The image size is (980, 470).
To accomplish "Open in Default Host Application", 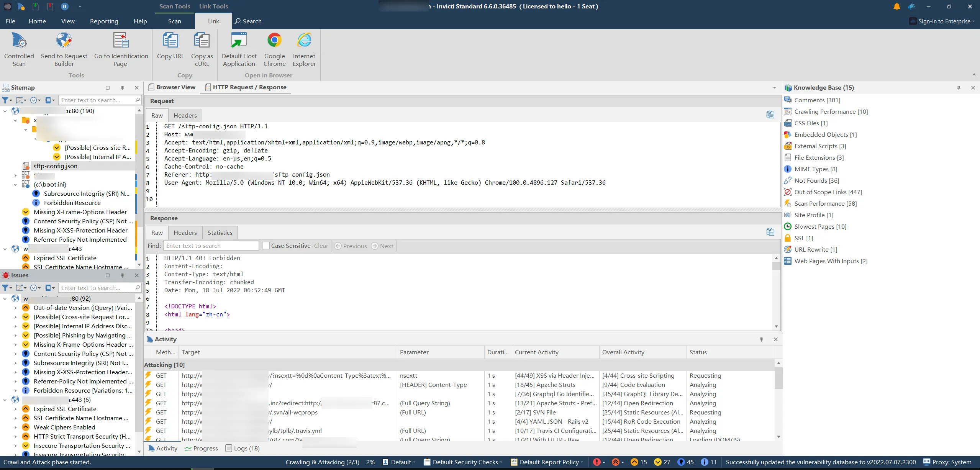I will 239,50.
